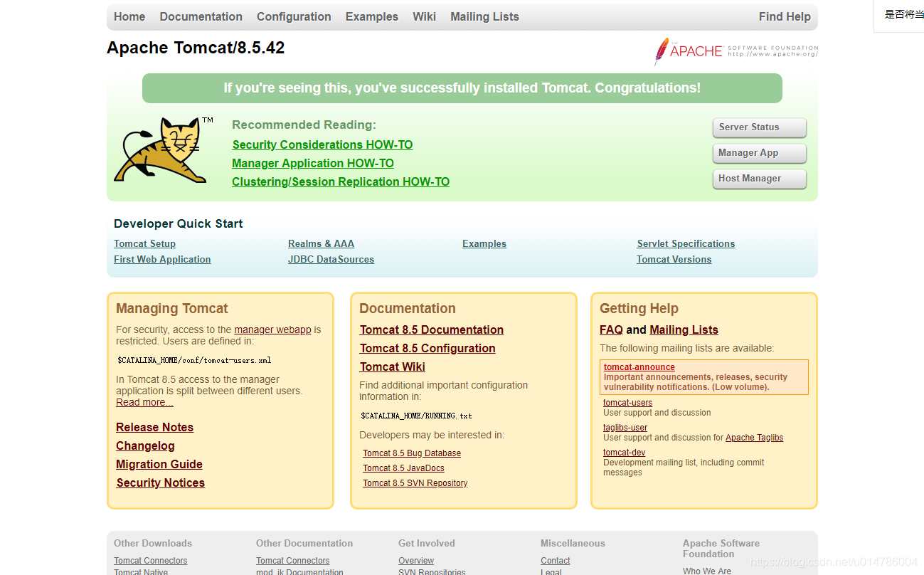Open the Migration Guide link
924x575 pixels.
coord(159,464)
